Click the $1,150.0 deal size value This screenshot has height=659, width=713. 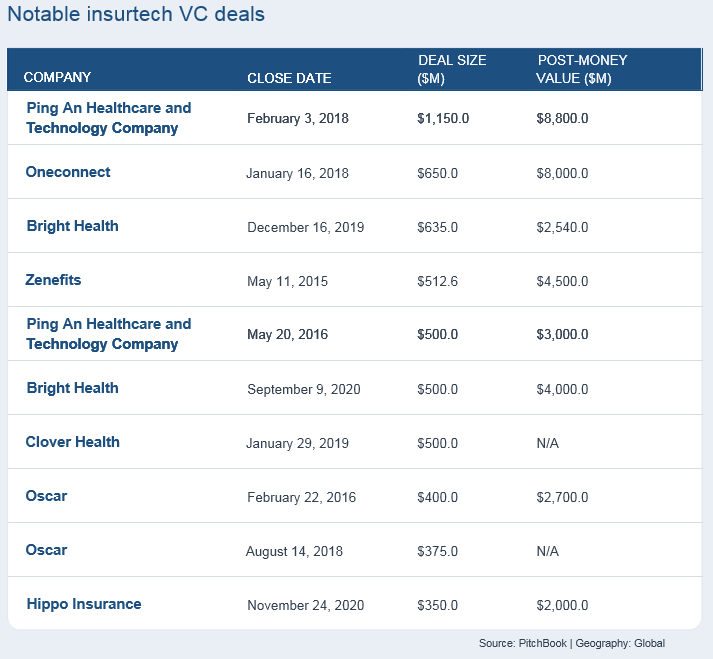pos(443,118)
